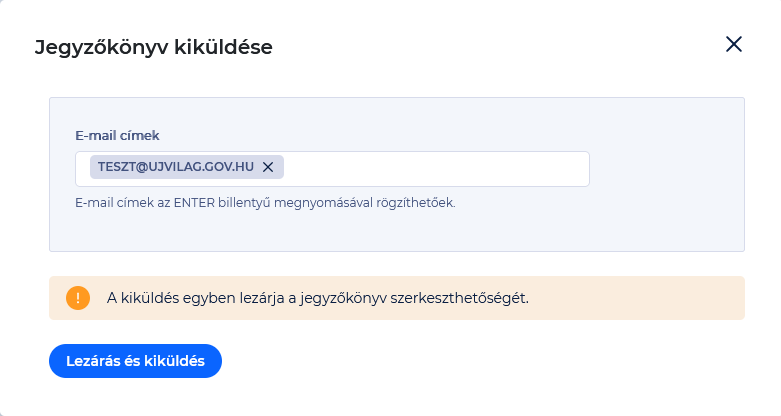Focus the E-mail címek input field
Screen dimensions: 781x416
332,169
